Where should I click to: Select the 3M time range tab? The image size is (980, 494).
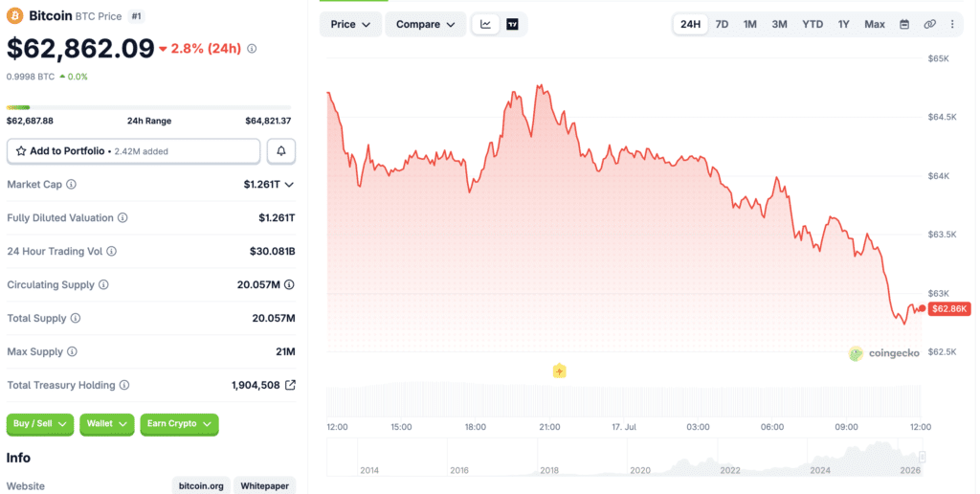pos(779,24)
